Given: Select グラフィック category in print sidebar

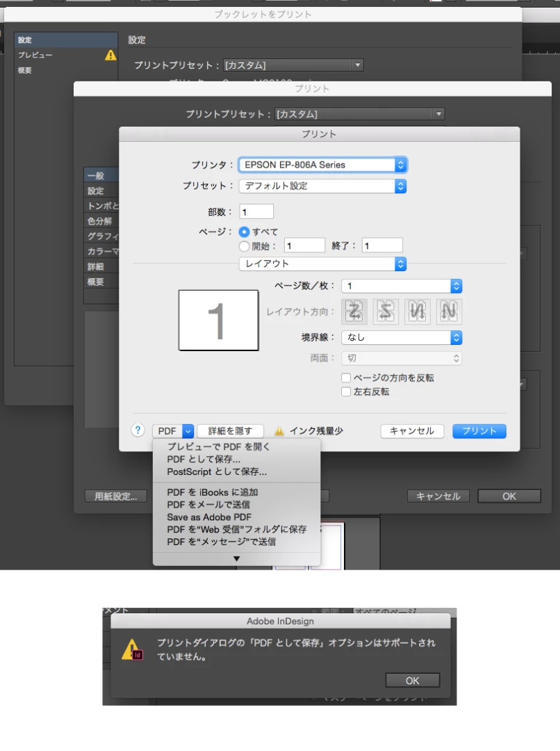Looking at the screenshot, I should tap(101, 236).
